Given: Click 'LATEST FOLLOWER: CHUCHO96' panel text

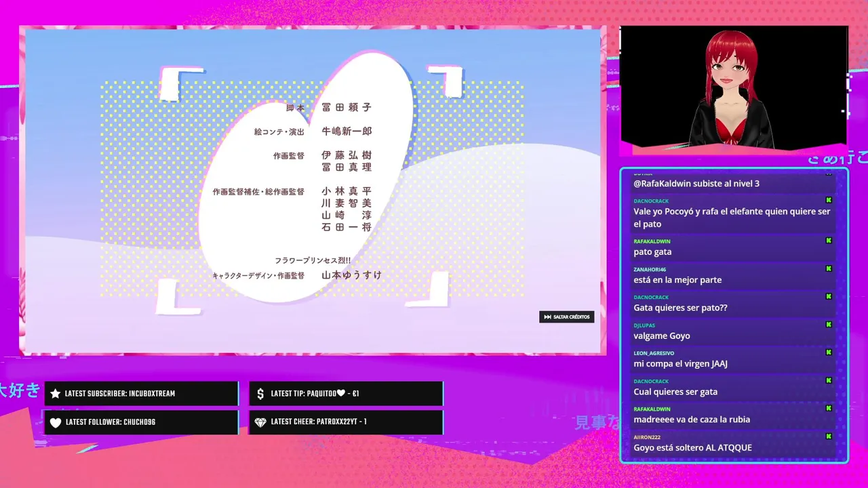Looking at the screenshot, I should click(x=111, y=422).
